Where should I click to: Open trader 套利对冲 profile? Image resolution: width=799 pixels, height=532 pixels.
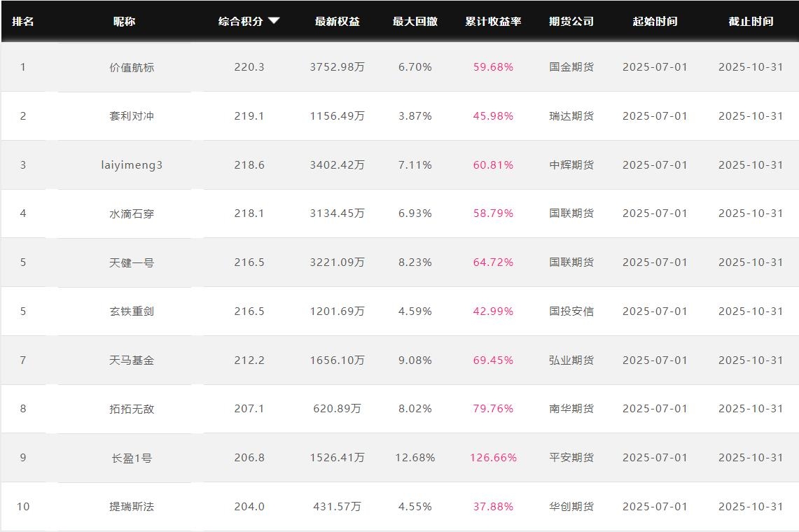(132, 116)
